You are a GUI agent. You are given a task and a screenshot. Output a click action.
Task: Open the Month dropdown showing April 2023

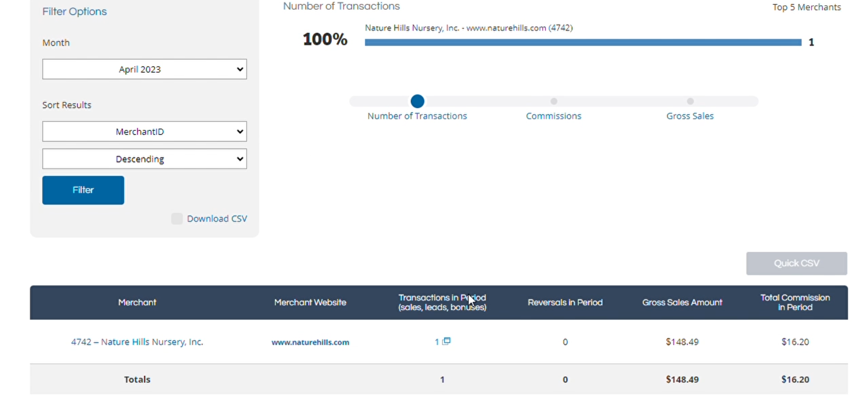(144, 69)
